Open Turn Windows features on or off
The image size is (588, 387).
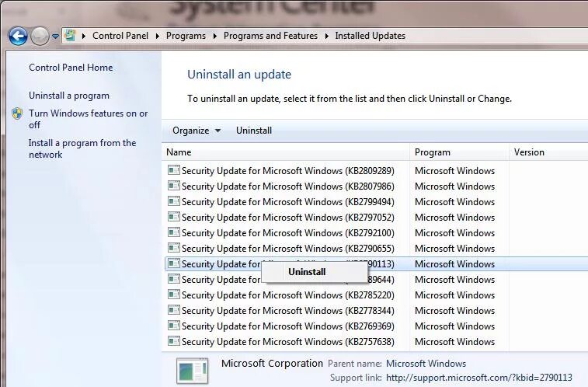tap(88, 119)
